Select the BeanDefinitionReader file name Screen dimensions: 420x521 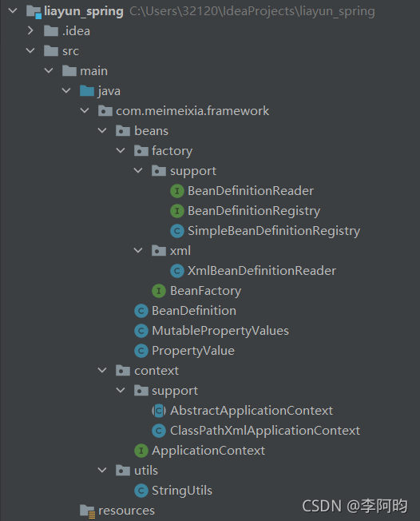251,191
